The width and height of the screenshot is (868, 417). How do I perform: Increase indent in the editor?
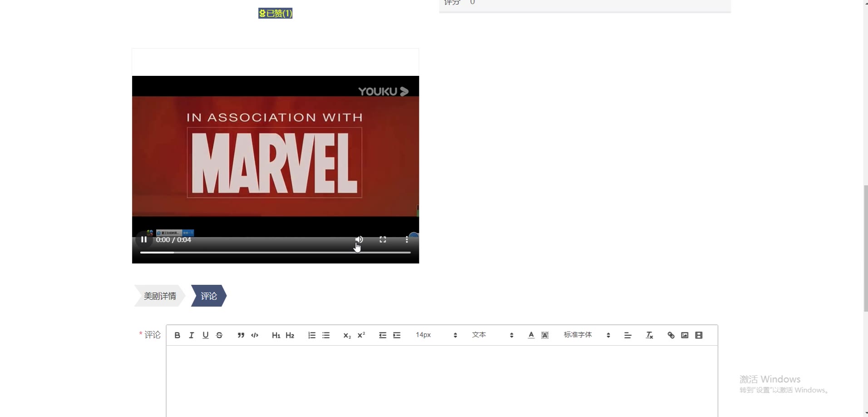point(397,335)
